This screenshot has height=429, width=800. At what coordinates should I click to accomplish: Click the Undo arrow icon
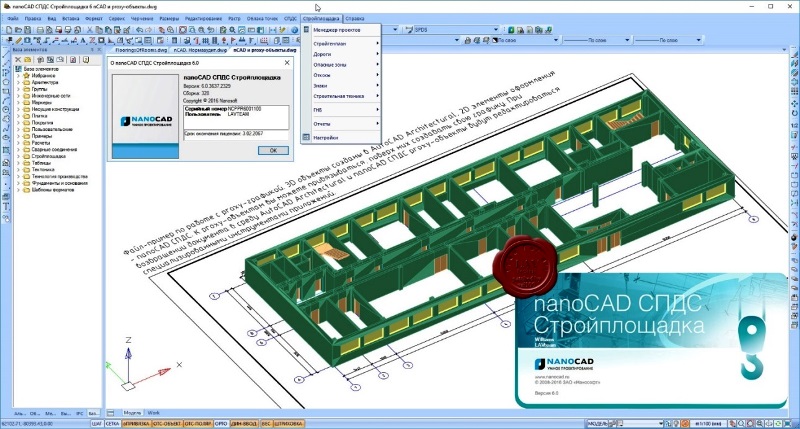tap(139, 30)
